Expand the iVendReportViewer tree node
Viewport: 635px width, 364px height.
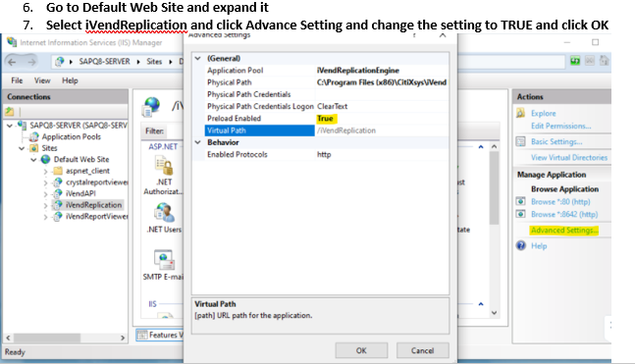[45, 217]
